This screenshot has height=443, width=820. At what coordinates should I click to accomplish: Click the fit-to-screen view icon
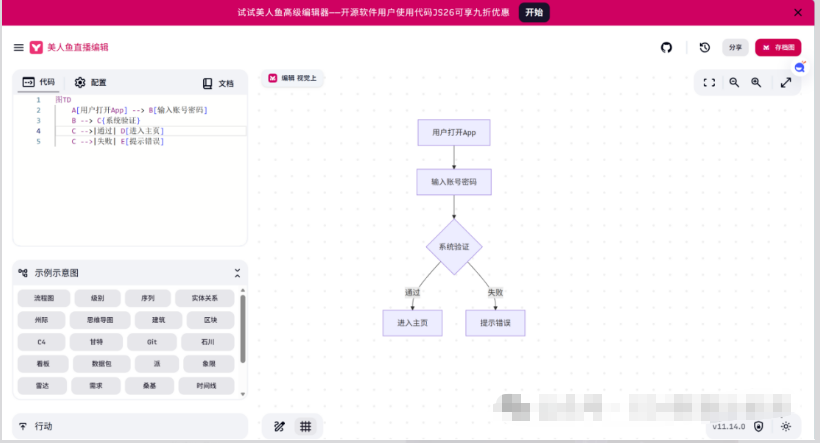tap(709, 83)
